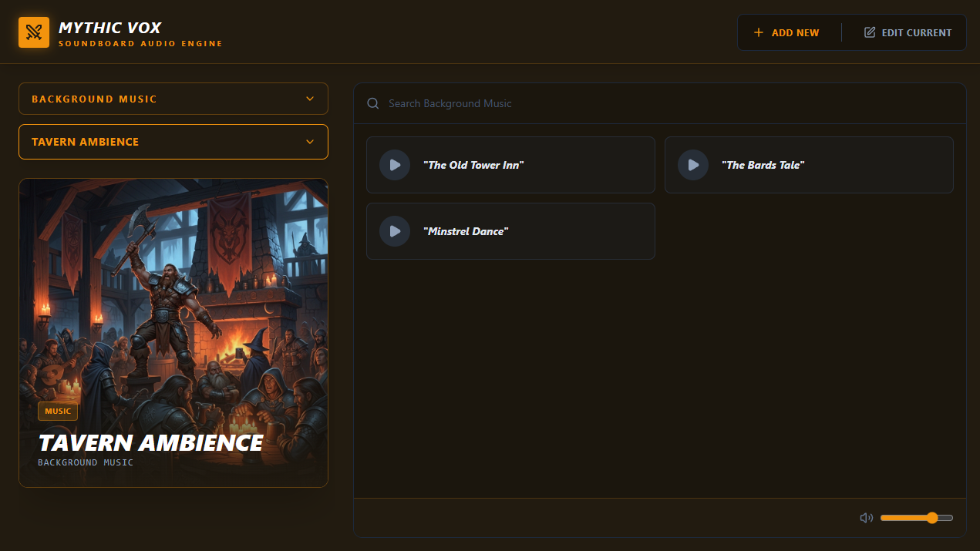Screen dimensions: 980x551
Task: Select "The Old Tower Inn" track title
Action: point(473,165)
